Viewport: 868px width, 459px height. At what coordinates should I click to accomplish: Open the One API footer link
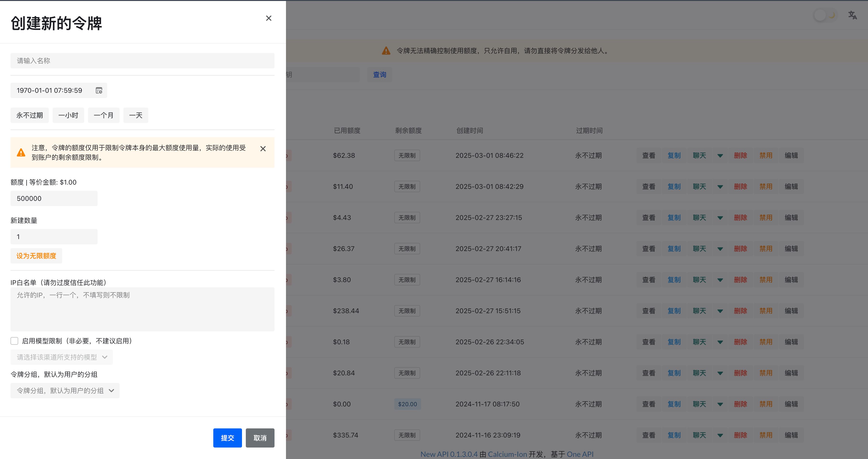(x=580, y=454)
